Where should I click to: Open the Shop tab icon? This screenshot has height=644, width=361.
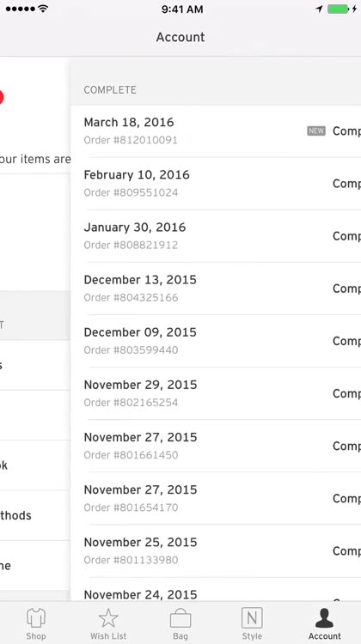coord(36,618)
